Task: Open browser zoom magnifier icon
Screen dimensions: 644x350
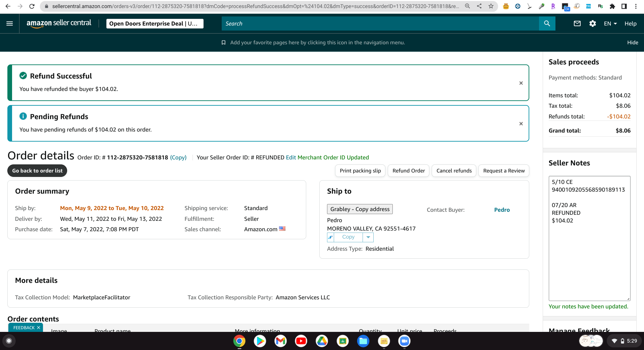Action: tap(467, 6)
